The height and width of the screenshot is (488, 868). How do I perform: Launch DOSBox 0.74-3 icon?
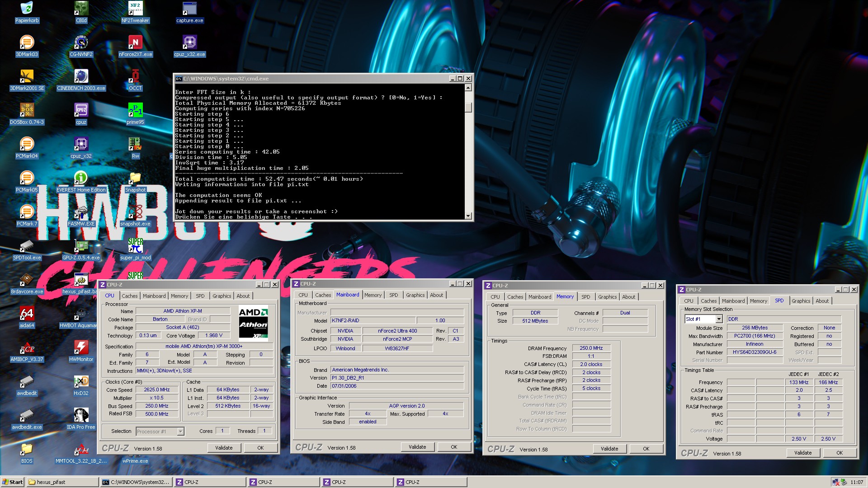tap(27, 114)
